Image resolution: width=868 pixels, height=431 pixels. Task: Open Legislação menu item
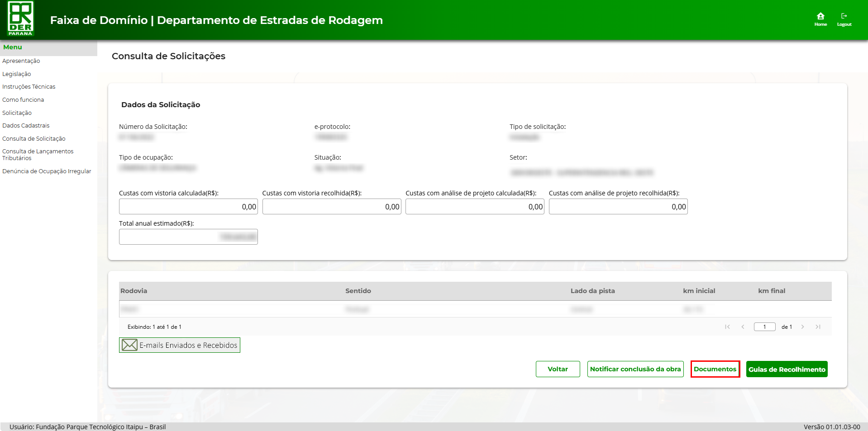coord(17,74)
